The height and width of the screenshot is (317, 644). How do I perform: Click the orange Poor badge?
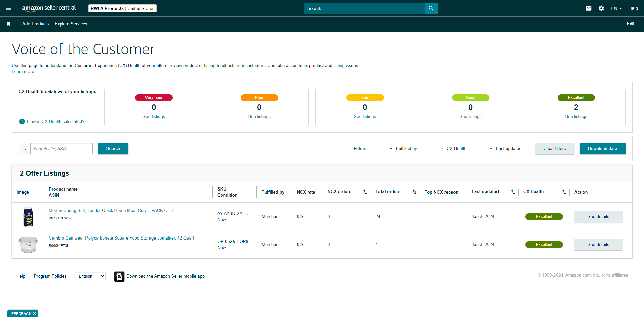259,98
